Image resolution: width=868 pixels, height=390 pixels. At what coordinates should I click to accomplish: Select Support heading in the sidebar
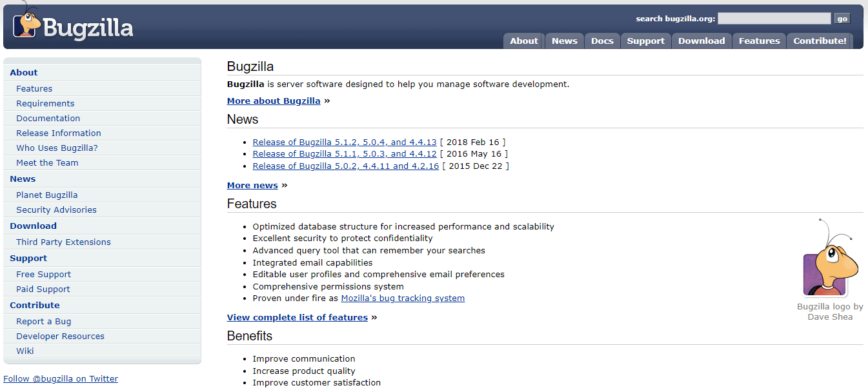(28, 258)
